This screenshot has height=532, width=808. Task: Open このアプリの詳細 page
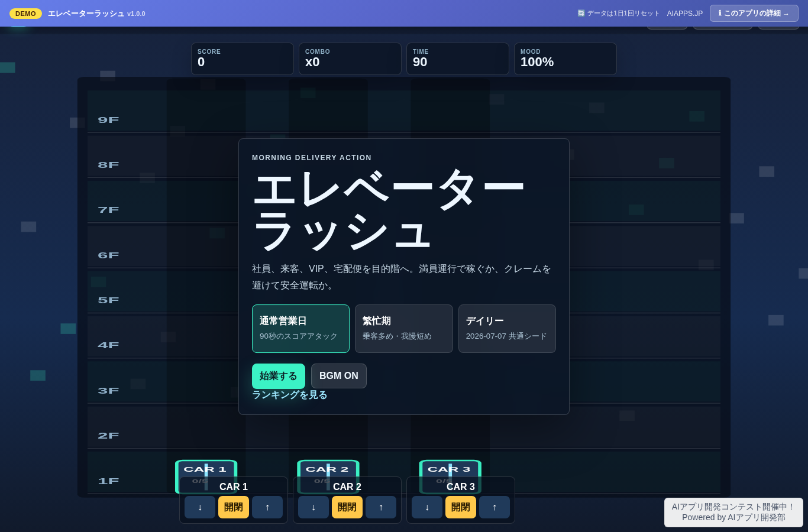(754, 13)
